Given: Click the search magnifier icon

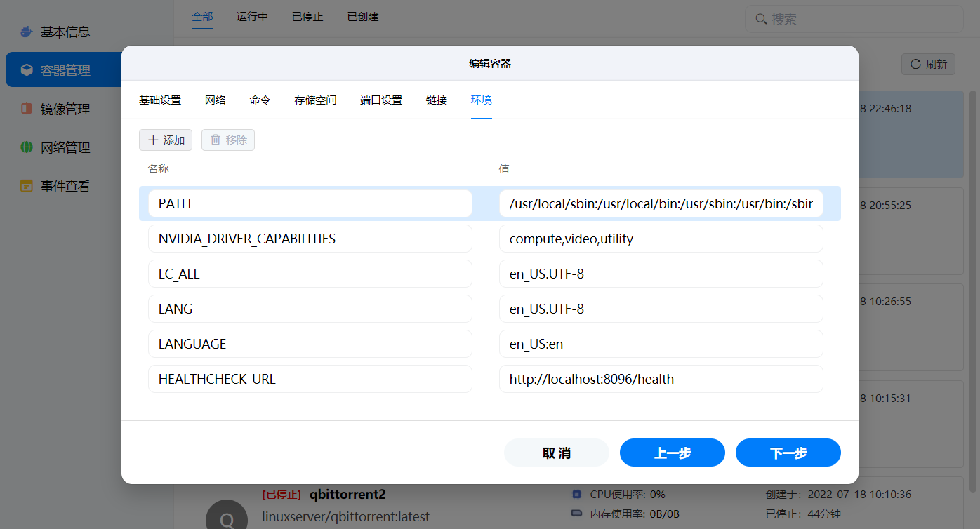Looking at the screenshot, I should coord(761,19).
